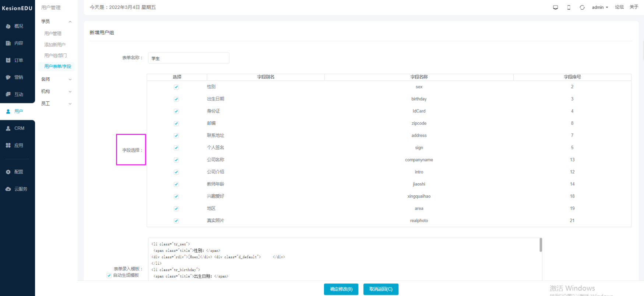Open the 营销 marketing section icon
Image resolution: width=644 pixels, height=296 pixels.
tap(8, 77)
